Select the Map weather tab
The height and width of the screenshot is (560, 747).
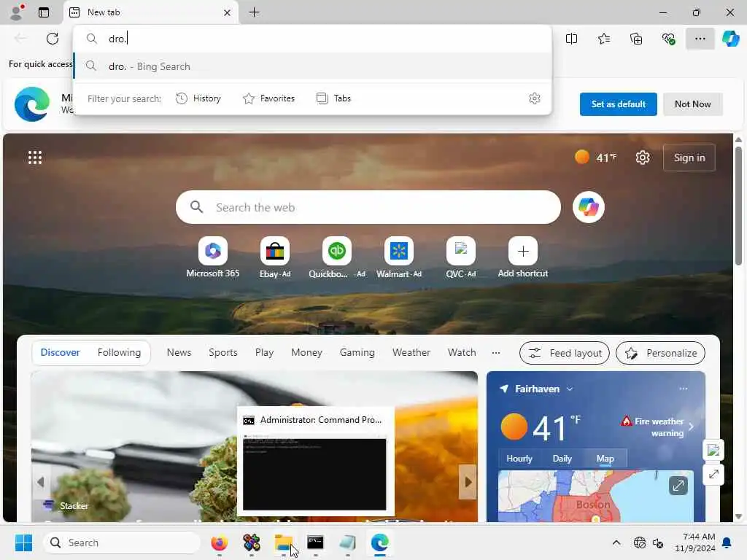coord(605,459)
